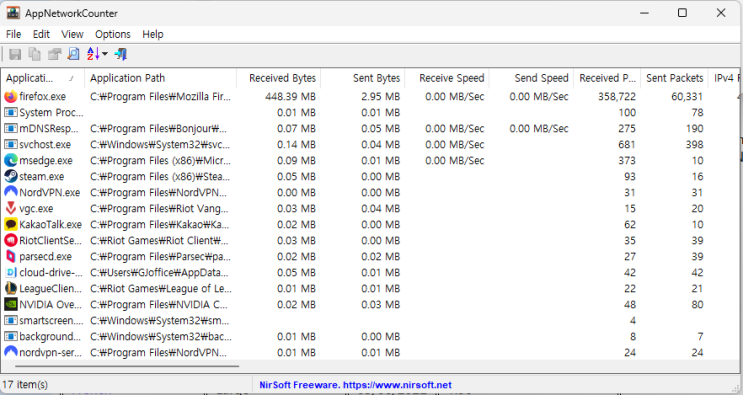Click the parsecd path C:₩Program Files₩Parsec
743x395 pixels.
tap(160, 257)
